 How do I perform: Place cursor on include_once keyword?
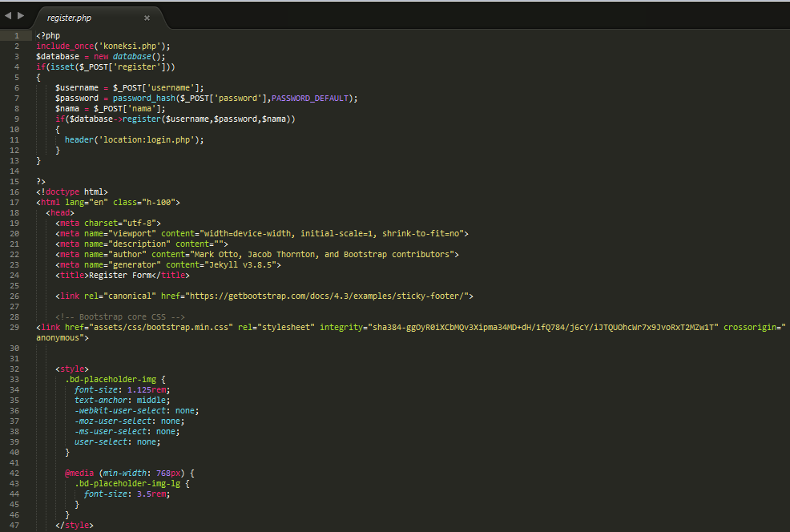65,46
